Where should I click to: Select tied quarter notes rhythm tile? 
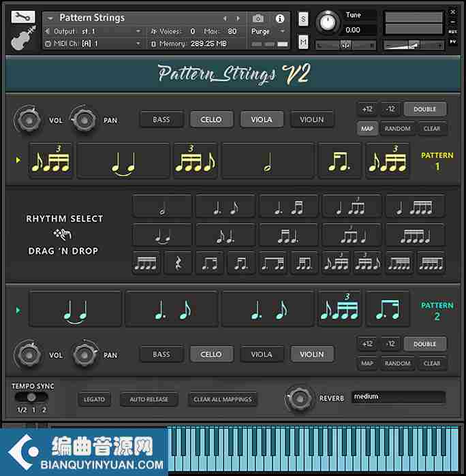pos(162,235)
